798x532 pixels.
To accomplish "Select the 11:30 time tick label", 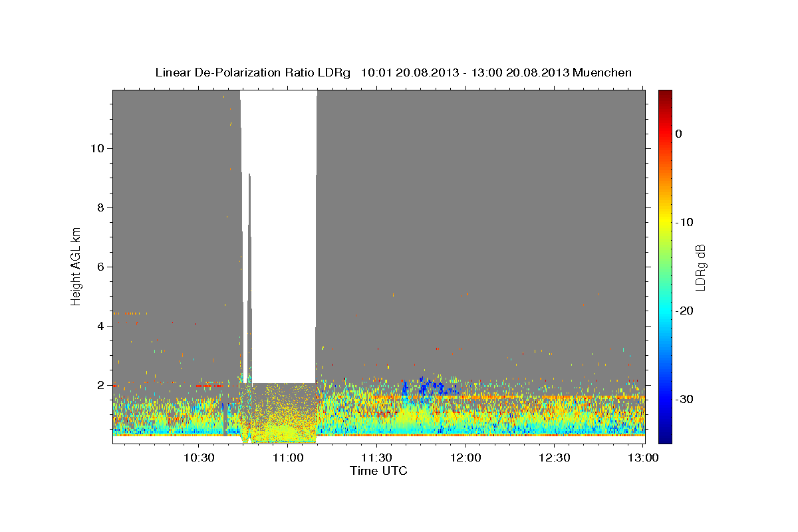I will click(x=376, y=458).
